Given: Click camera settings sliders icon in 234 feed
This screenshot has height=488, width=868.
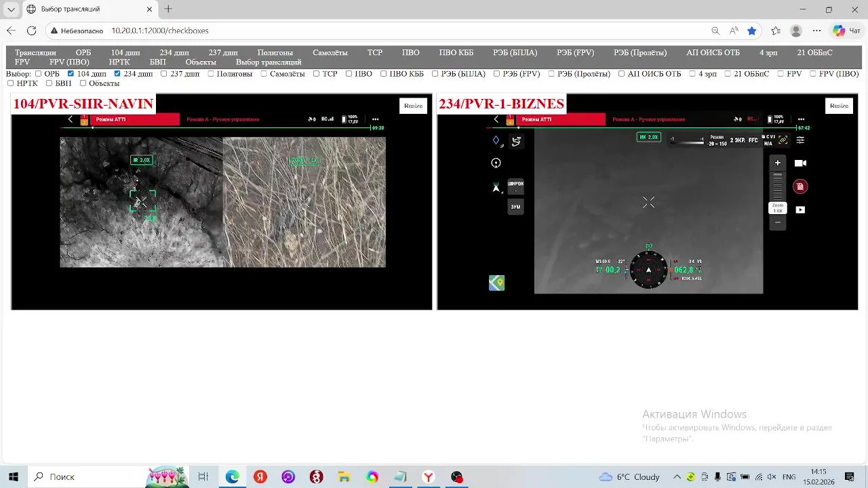Looking at the screenshot, I should (x=801, y=140).
